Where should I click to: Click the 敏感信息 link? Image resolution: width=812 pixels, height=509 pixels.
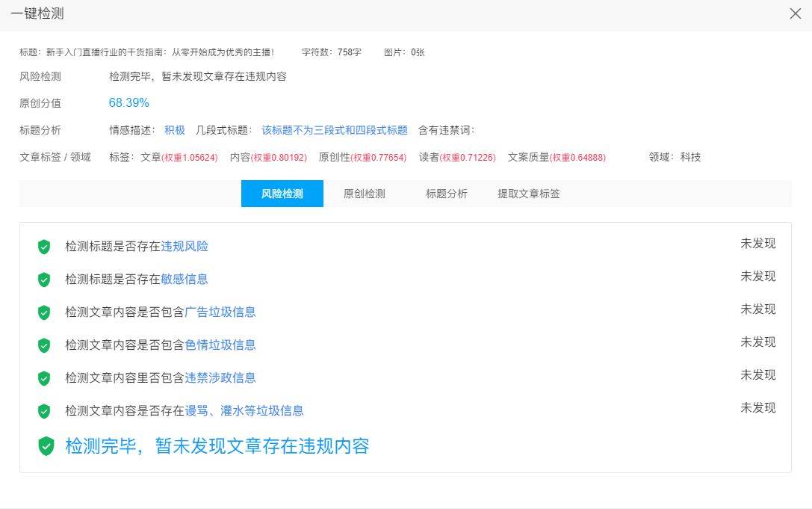pyautogui.click(x=185, y=280)
